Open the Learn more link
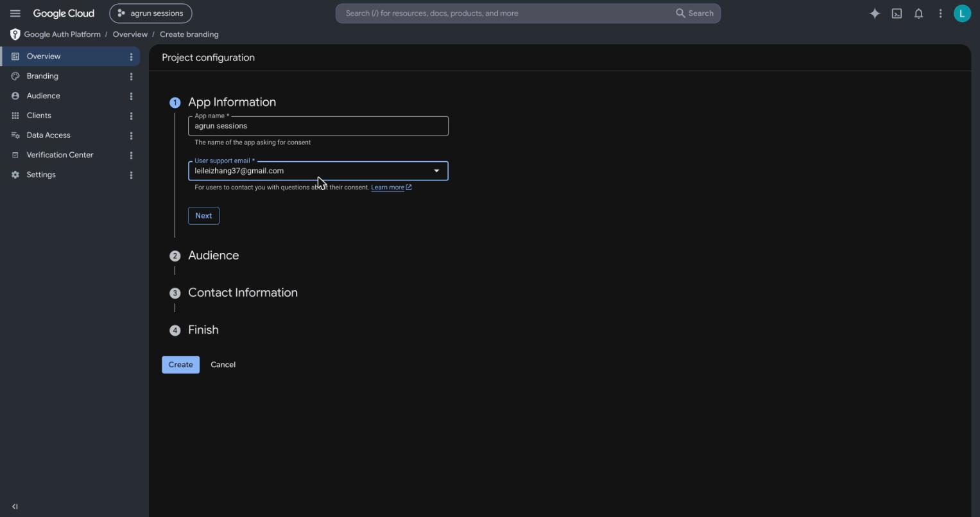The height and width of the screenshot is (517, 980). 391,188
